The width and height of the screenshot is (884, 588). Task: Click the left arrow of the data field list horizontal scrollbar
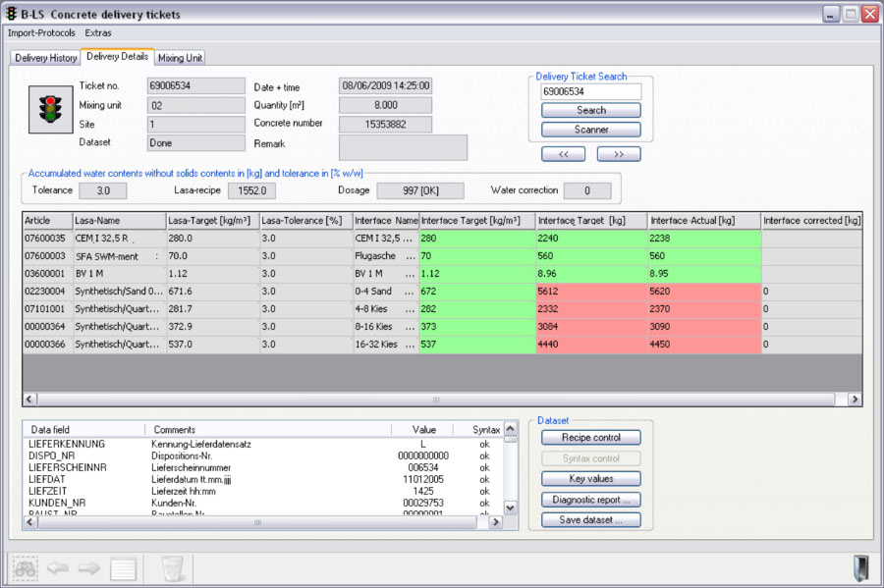(31, 522)
